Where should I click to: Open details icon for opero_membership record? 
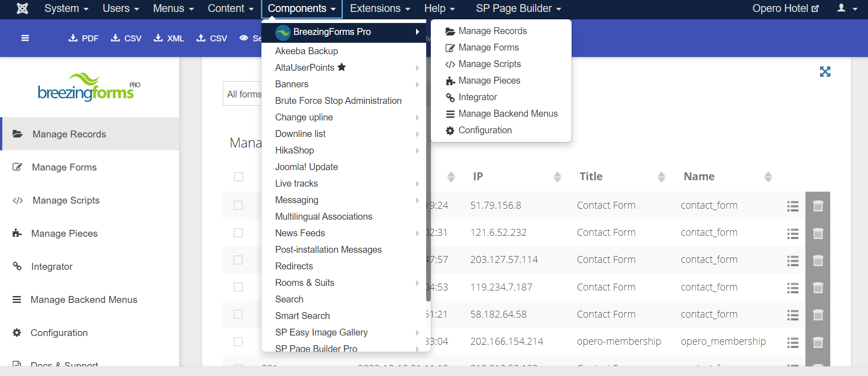point(793,342)
